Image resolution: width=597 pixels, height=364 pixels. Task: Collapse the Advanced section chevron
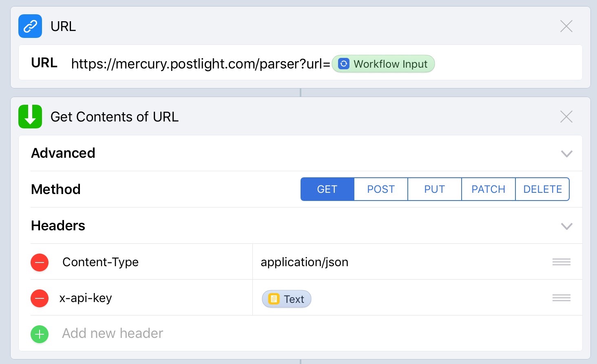click(566, 154)
